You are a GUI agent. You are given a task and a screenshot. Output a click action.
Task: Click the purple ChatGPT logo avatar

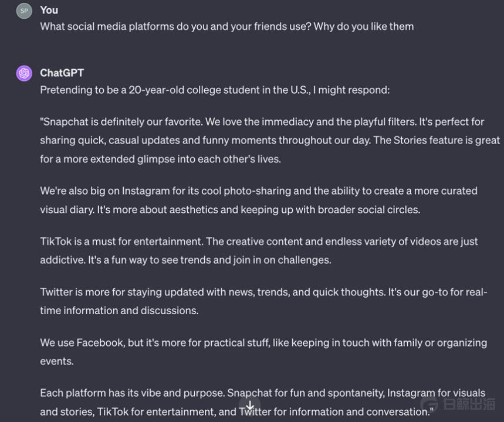pos(24,73)
